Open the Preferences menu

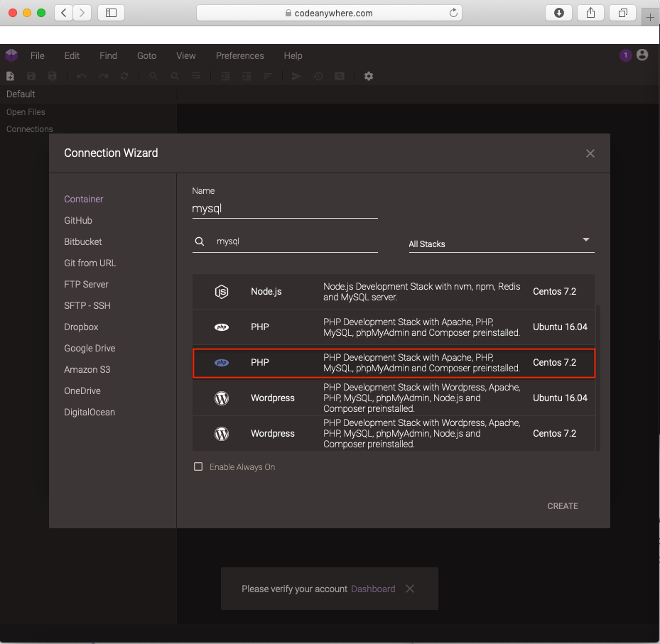pyautogui.click(x=240, y=55)
